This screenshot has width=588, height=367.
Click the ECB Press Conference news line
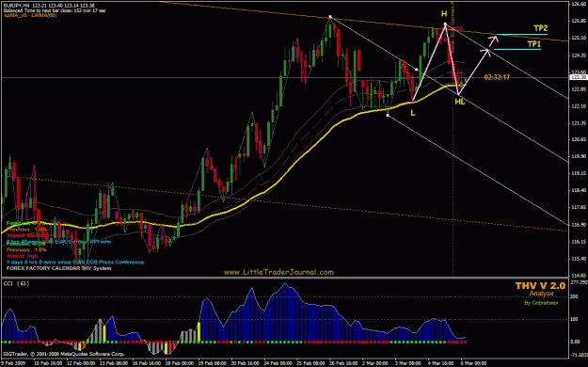[75, 262]
